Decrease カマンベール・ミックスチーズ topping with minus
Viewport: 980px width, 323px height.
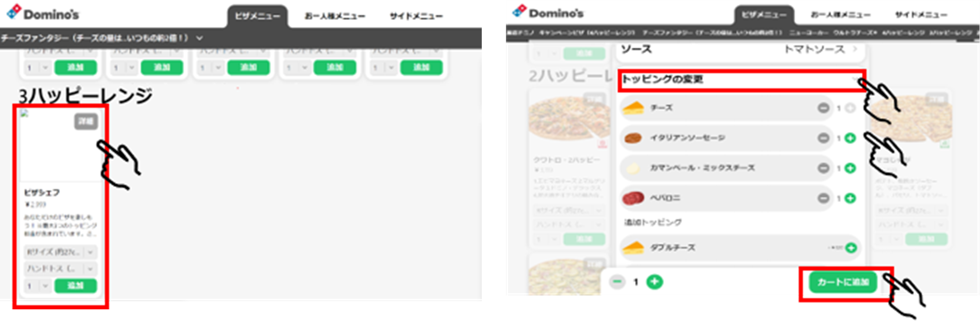point(823,168)
